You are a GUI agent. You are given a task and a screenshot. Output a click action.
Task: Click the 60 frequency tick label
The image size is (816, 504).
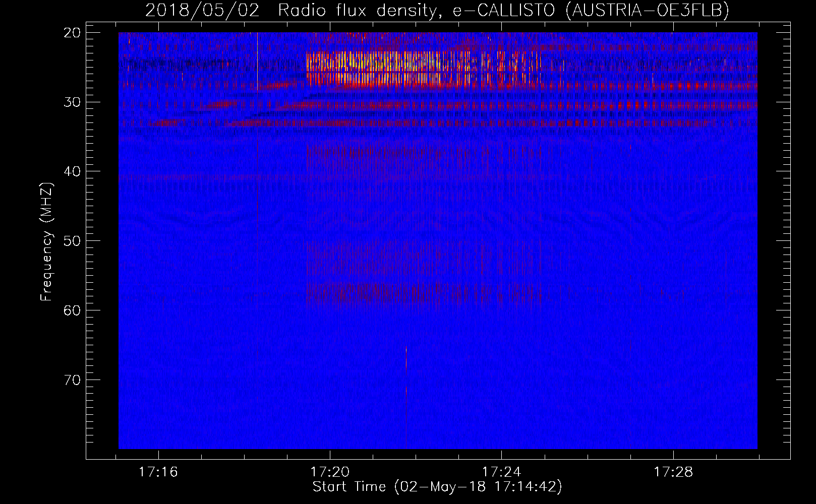[72, 310]
